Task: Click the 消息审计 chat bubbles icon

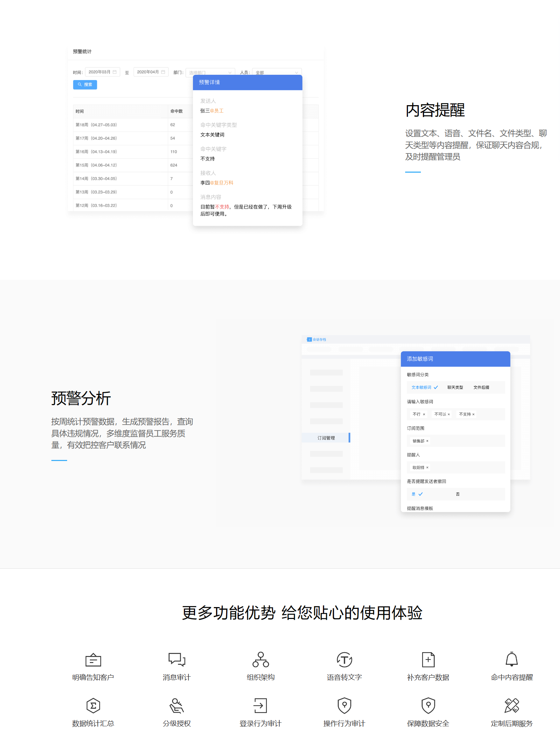Action: coord(177,660)
